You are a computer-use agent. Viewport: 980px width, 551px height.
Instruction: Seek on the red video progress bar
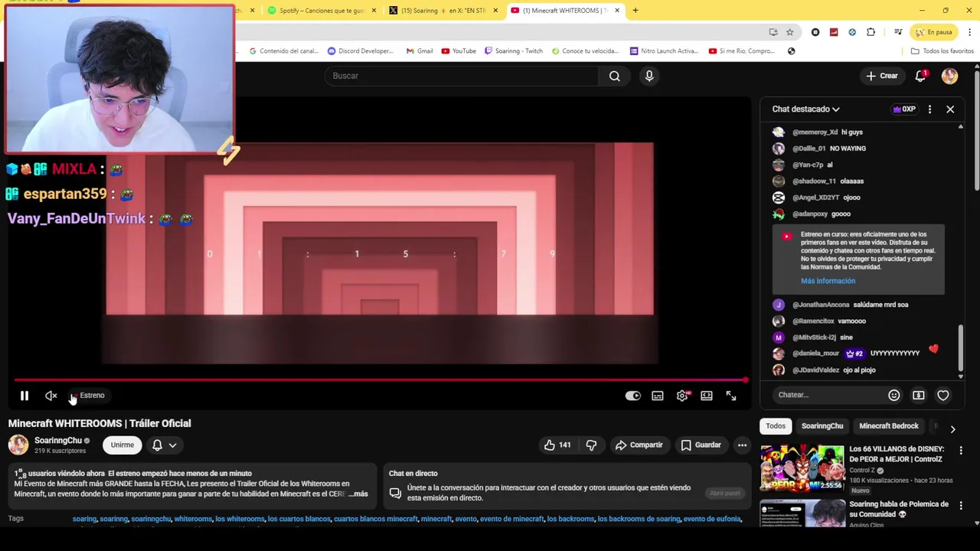click(381, 380)
